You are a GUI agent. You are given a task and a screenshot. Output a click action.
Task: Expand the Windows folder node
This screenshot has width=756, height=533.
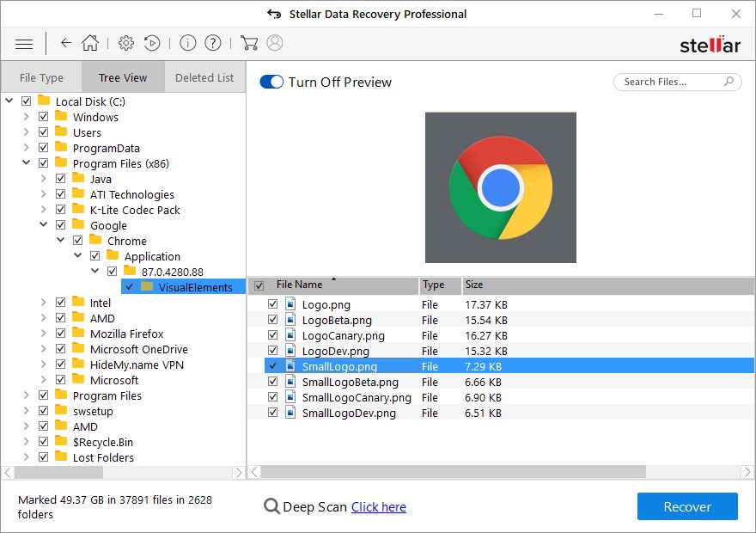(27, 117)
